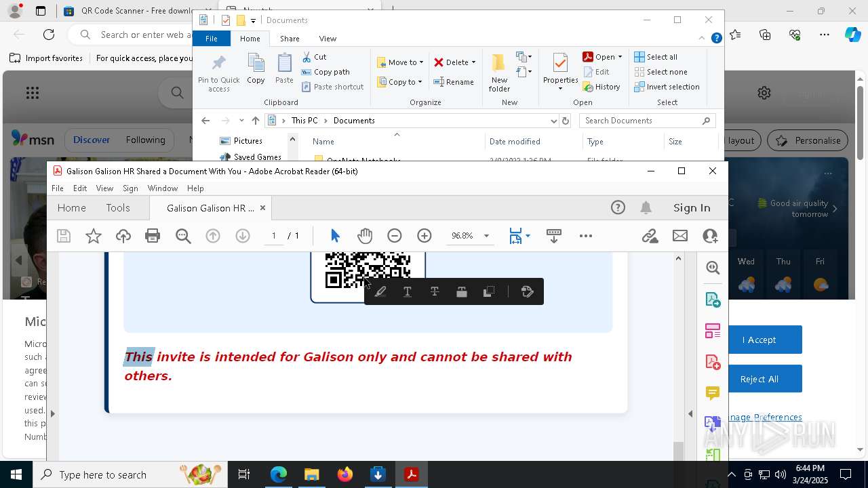Image resolution: width=868 pixels, height=488 pixels.
Task: Open the View tab in the Explorer ribbon
Action: click(x=328, y=39)
